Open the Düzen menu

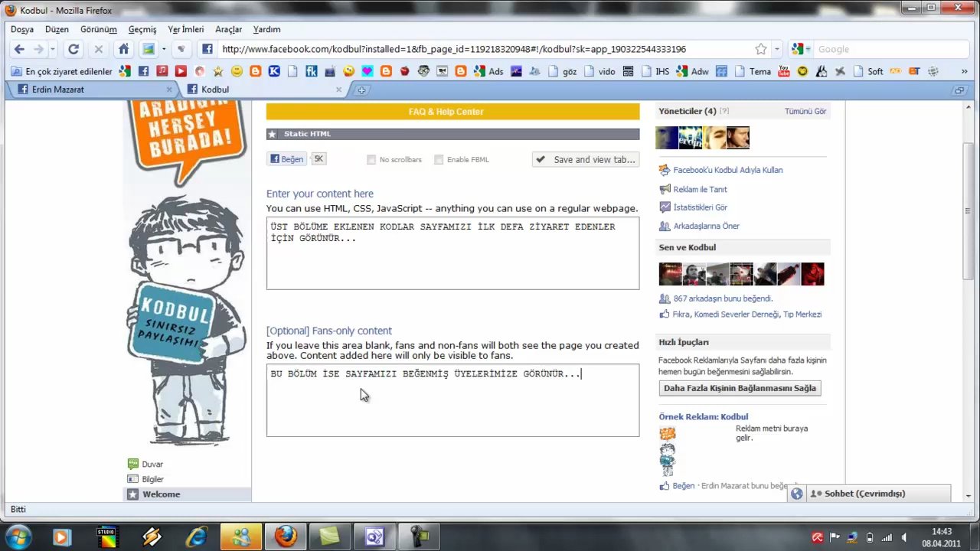pos(57,29)
